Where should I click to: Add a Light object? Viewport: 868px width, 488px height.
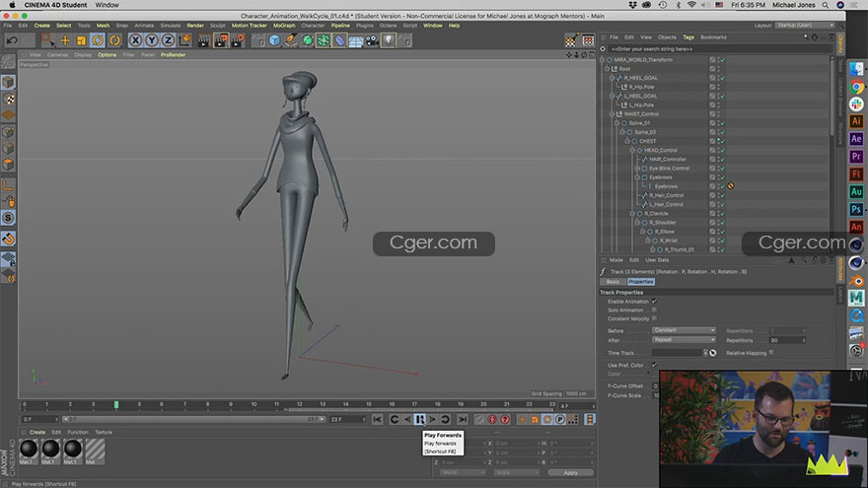point(389,39)
